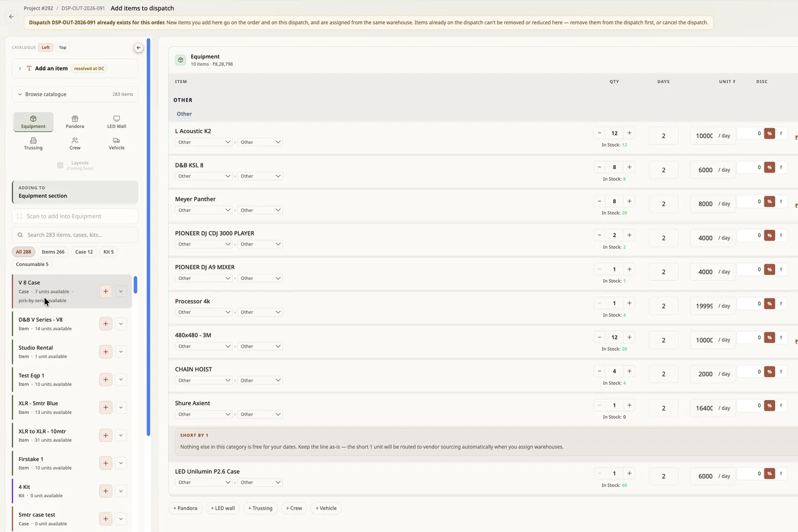Screen dimensions: 798x532
Task: Add XLR - 5mtr Blue with its plus button
Action: [105, 407]
